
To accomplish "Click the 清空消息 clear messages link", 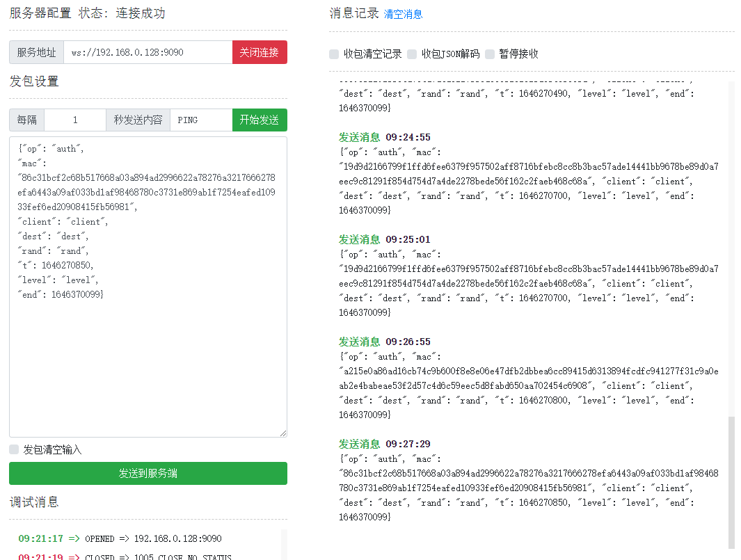I will click(x=404, y=13).
